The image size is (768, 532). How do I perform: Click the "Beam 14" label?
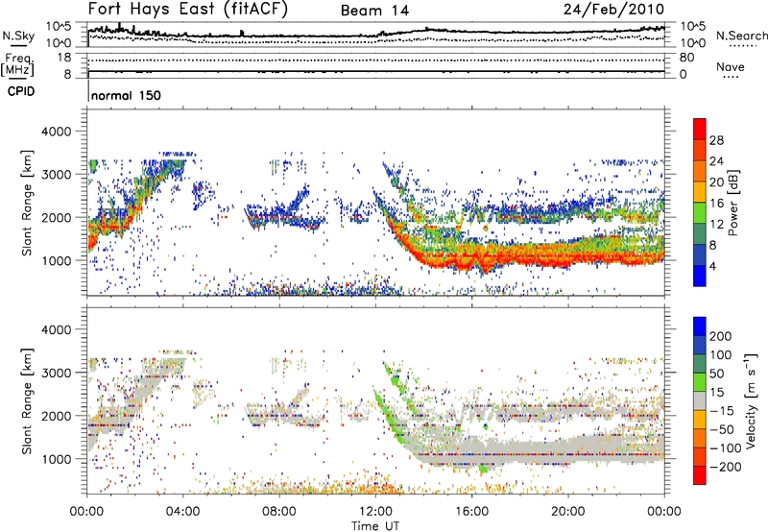(x=374, y=11)
